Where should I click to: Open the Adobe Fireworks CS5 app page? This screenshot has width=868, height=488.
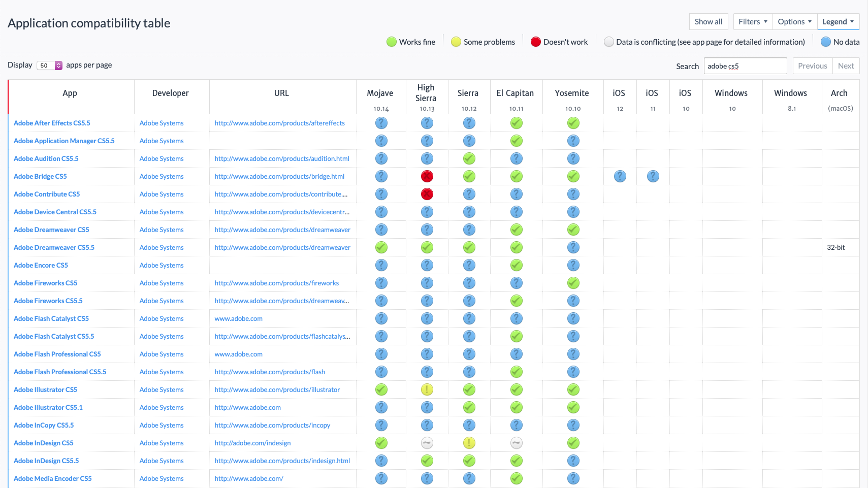[46, 283]
